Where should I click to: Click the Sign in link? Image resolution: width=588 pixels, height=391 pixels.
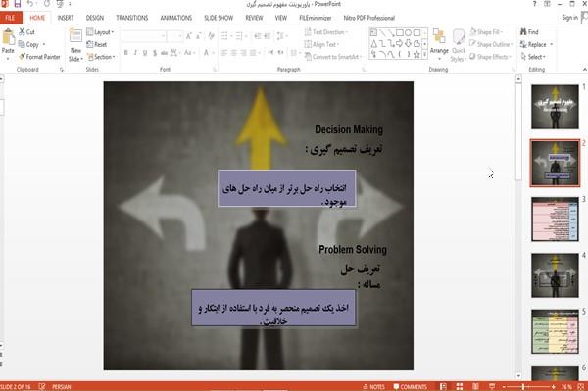pos(570,18)
